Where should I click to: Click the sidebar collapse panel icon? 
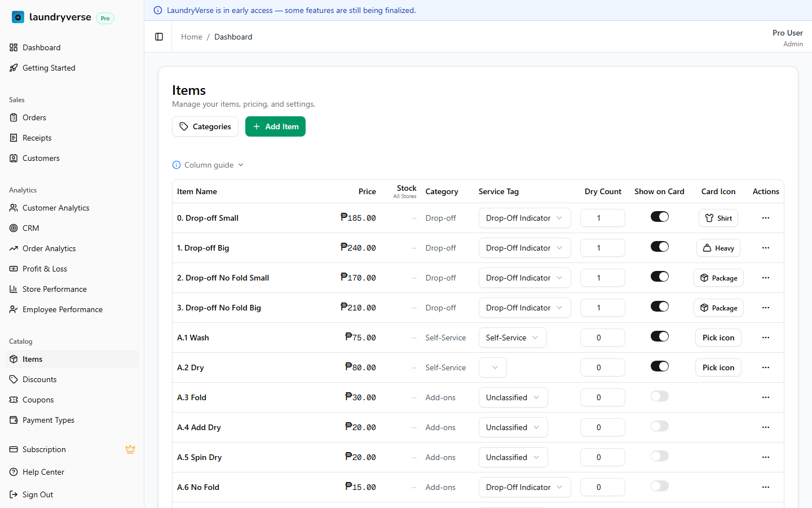click(159, 37)
